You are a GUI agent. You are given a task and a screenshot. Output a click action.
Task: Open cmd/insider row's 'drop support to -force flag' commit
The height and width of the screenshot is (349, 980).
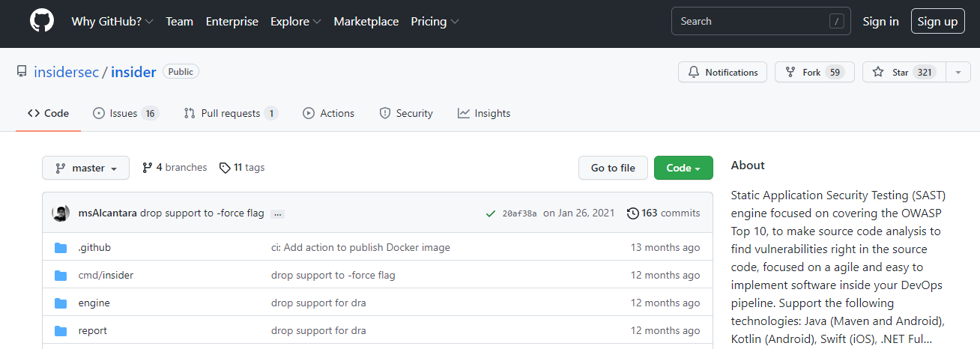pyautogui.click(x=333, y=275)
